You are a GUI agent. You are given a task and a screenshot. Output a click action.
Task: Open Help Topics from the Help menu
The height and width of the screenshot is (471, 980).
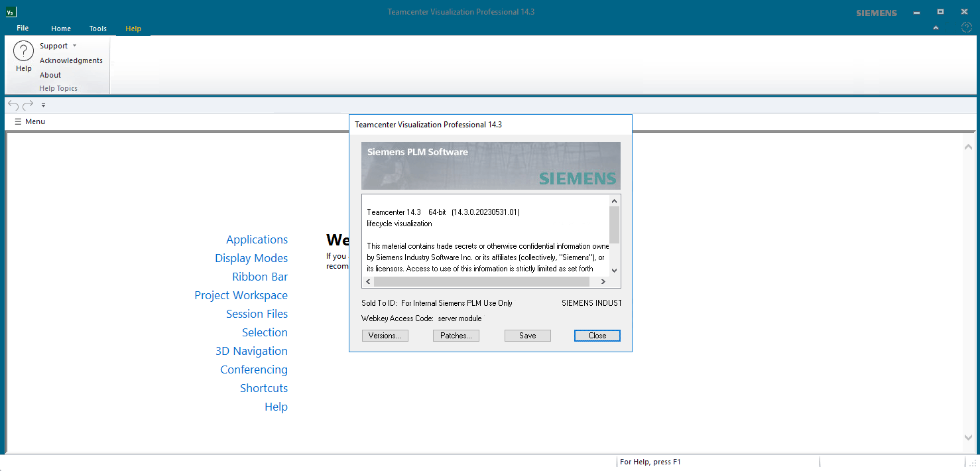58,88
